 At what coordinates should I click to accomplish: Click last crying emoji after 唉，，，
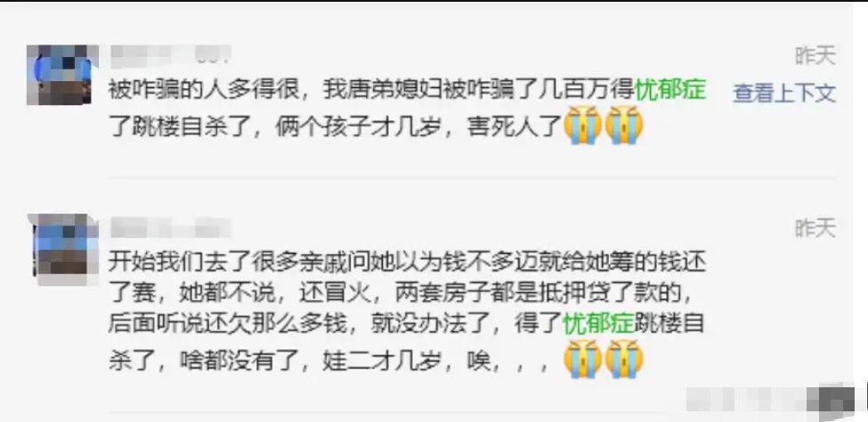(624, 358)
